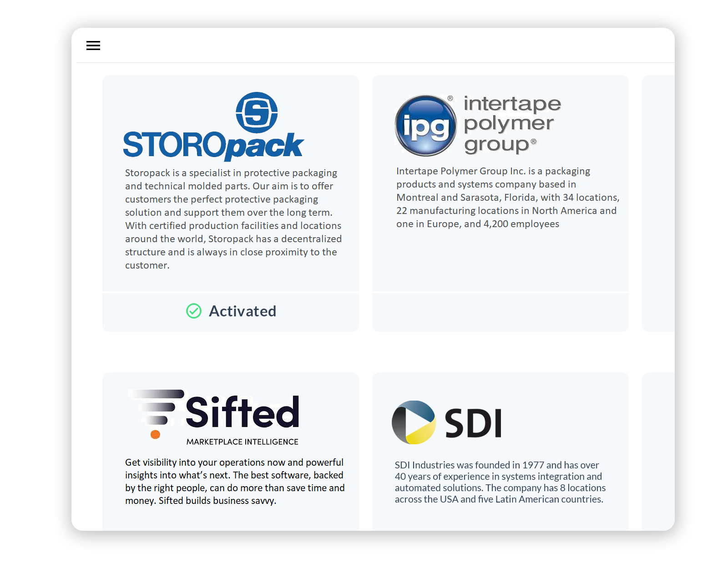Click the Storopack circular S emblem
The width and height of the screenshot is (728, 569).
click(x=257, y=112)
